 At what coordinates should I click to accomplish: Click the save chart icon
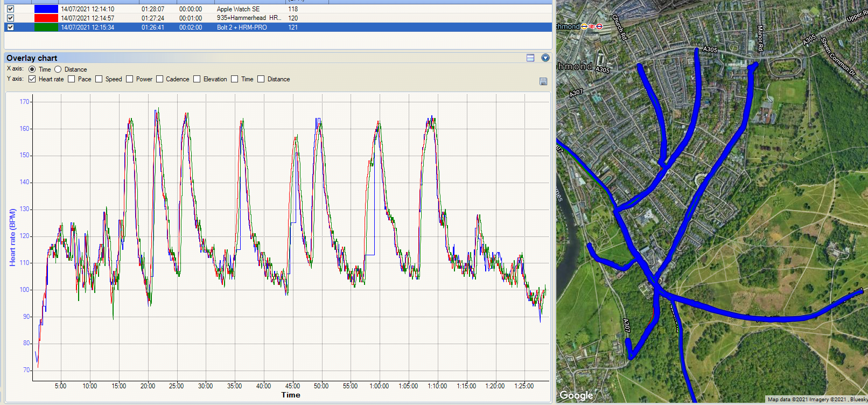coord(543,81)
